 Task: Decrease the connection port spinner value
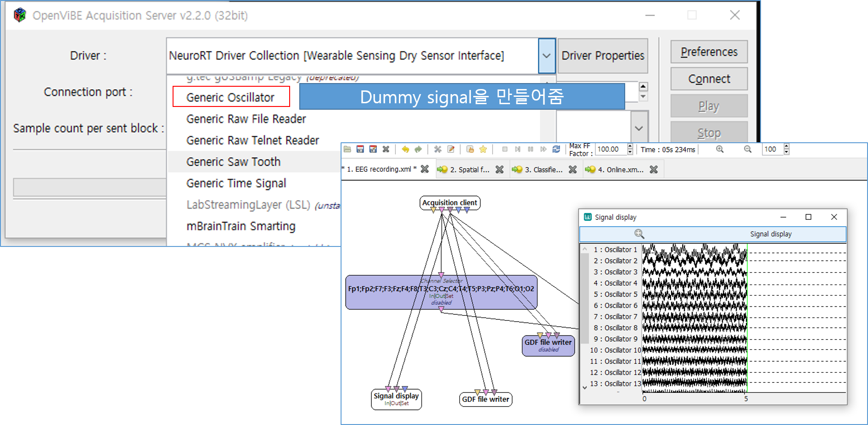click(644, 97)
